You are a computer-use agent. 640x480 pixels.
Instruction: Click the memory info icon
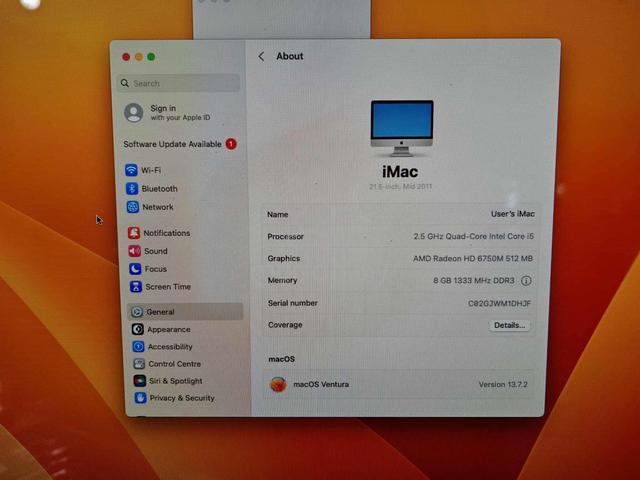[526, 281]
